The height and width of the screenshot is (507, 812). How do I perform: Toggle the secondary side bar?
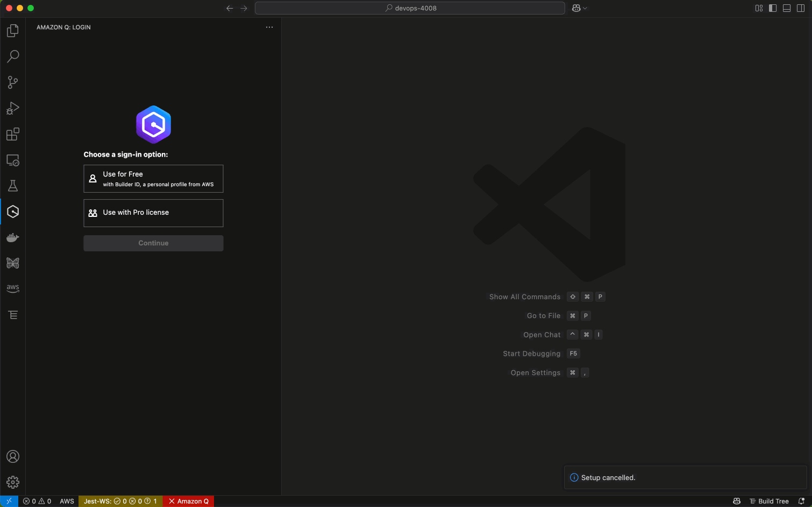(x=801, y=8)
